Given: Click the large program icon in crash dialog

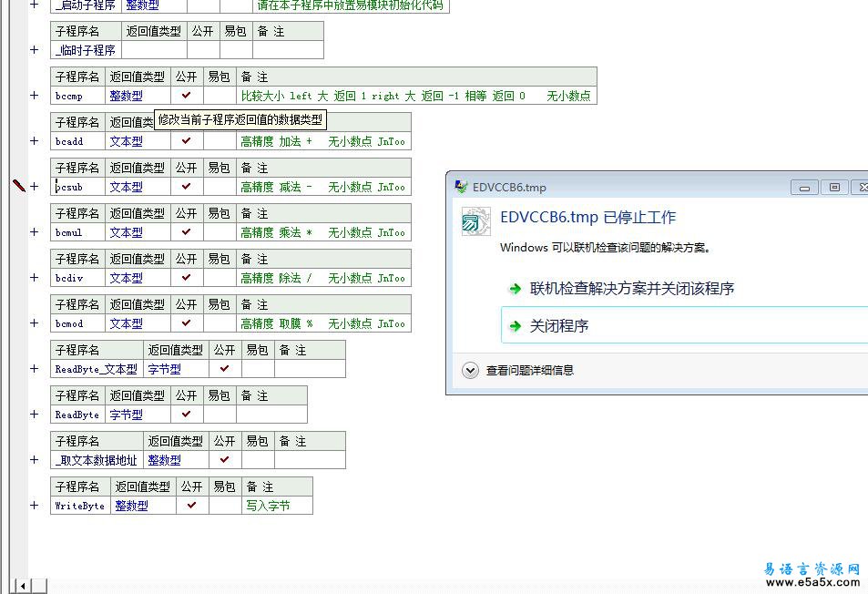Looking at the screenshot, I should 475,221.
